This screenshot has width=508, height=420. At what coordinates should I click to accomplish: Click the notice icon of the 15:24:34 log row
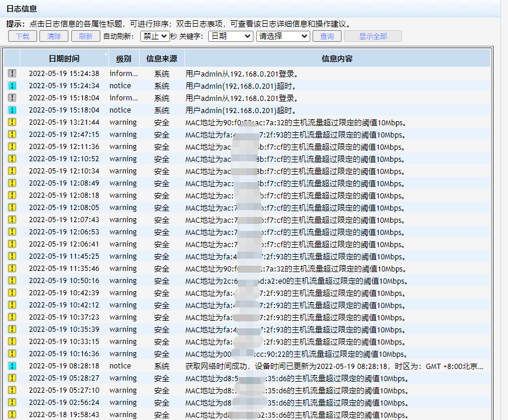(x=12, y=85)
